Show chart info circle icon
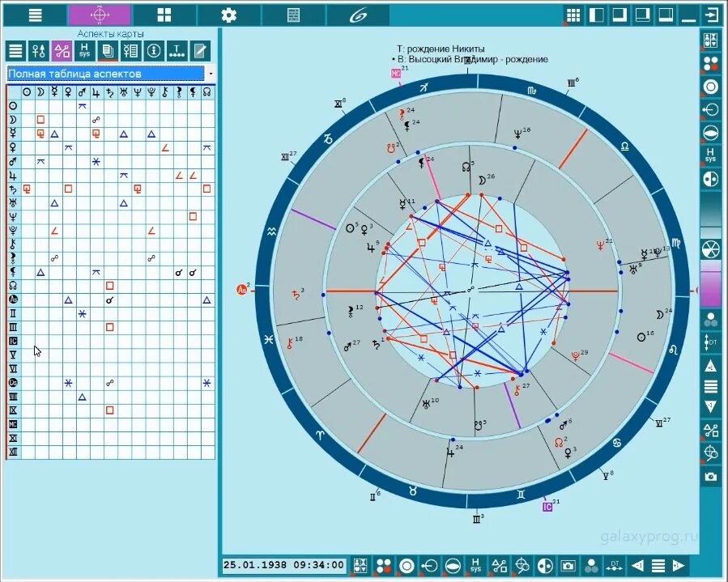 [154, 50]
